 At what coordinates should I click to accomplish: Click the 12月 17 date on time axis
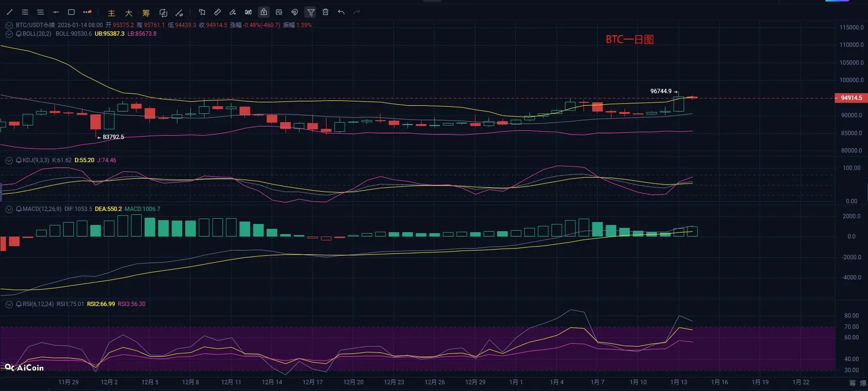tap(312, 382)
